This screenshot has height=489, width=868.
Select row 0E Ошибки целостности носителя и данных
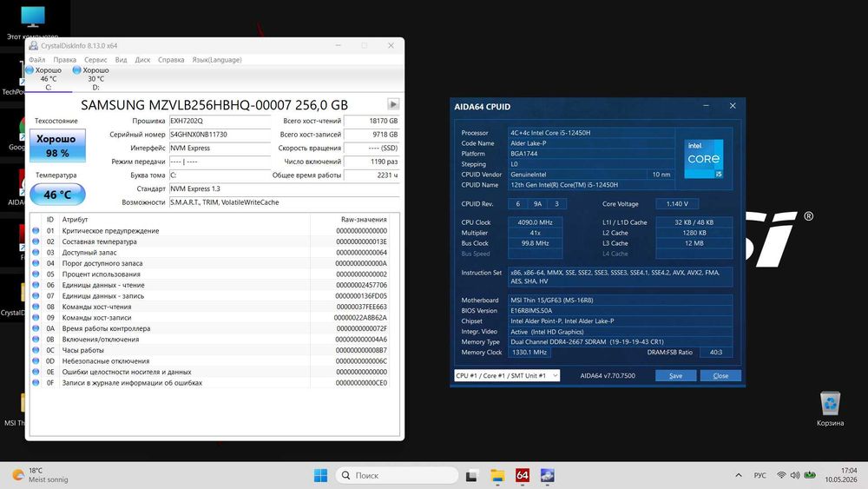click(x=210, y=372)
